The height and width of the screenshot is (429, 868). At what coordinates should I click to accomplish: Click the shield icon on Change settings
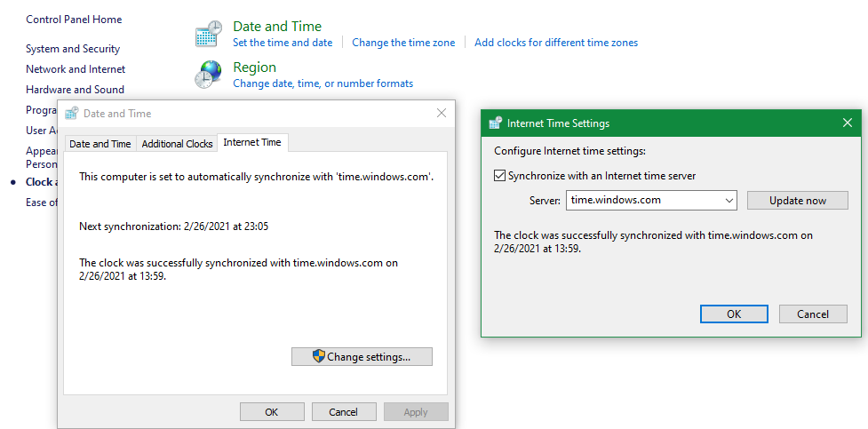(x=319, y=356)
